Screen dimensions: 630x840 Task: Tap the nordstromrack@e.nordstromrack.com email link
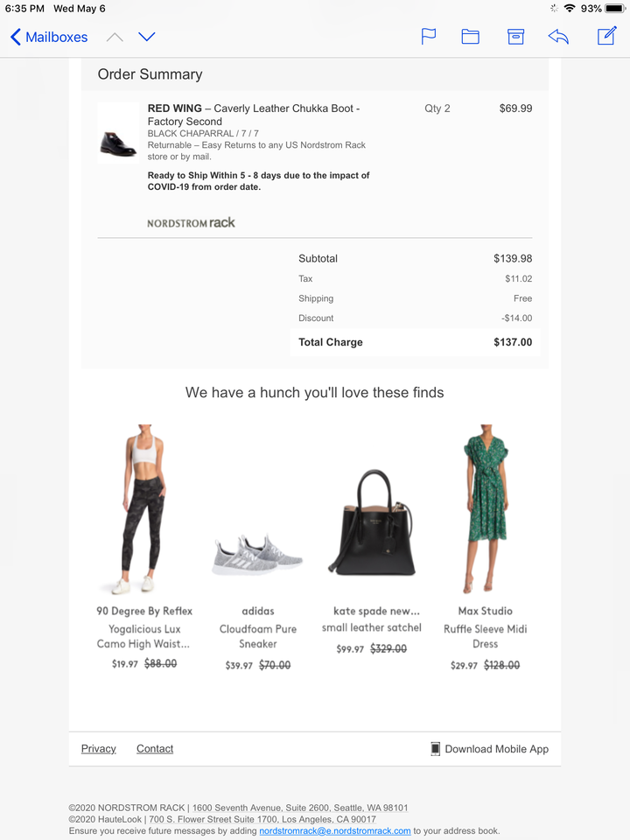click(x=335, y=831)
